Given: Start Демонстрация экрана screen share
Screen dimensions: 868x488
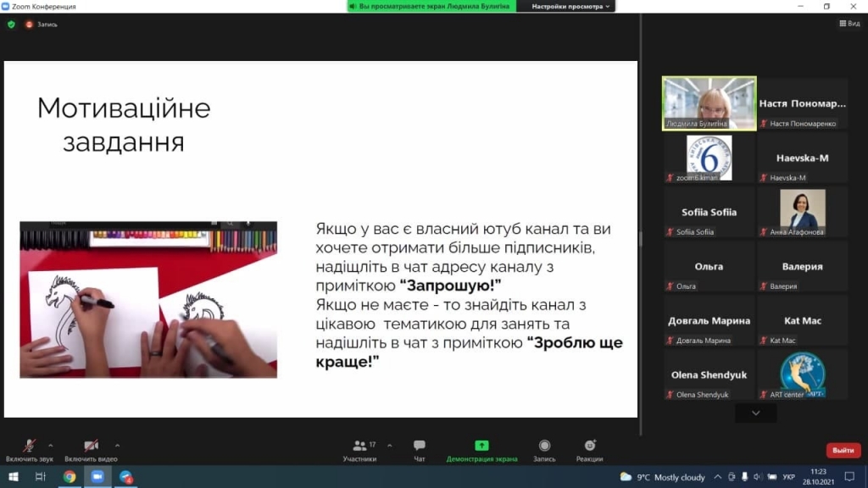Looking at the screenshot, I should coord(481,451).
